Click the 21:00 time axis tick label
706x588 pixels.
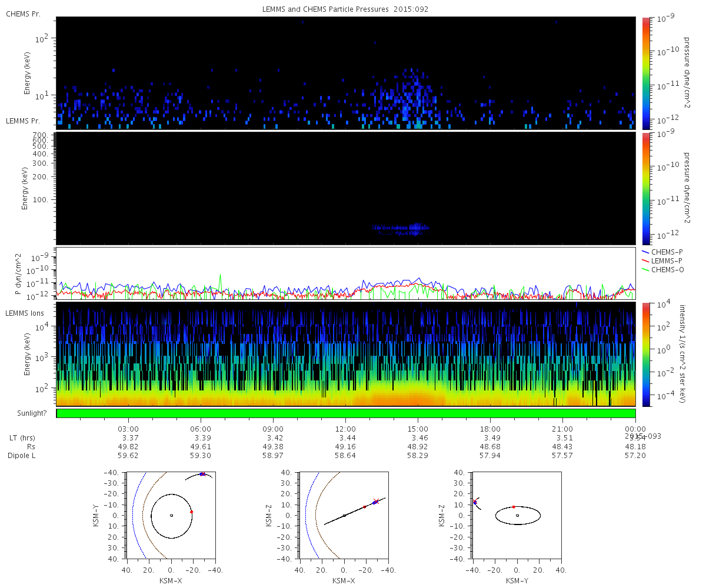562,429
